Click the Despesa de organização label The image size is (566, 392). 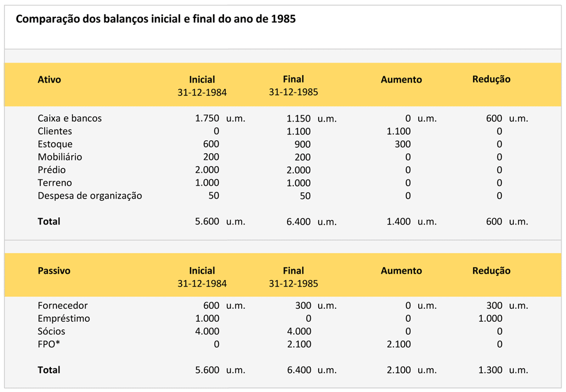click(89, 196)
